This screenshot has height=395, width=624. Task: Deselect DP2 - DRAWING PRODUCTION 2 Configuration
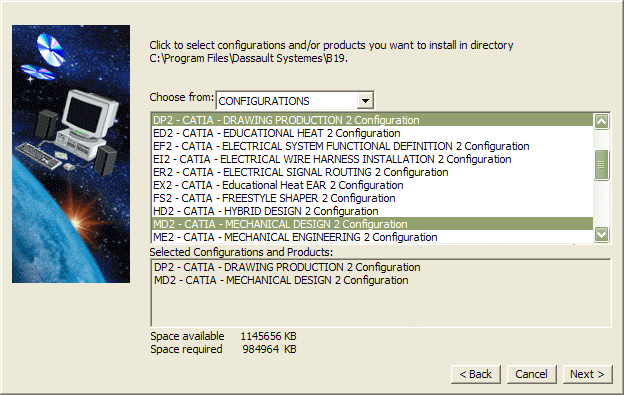point(372,120)
